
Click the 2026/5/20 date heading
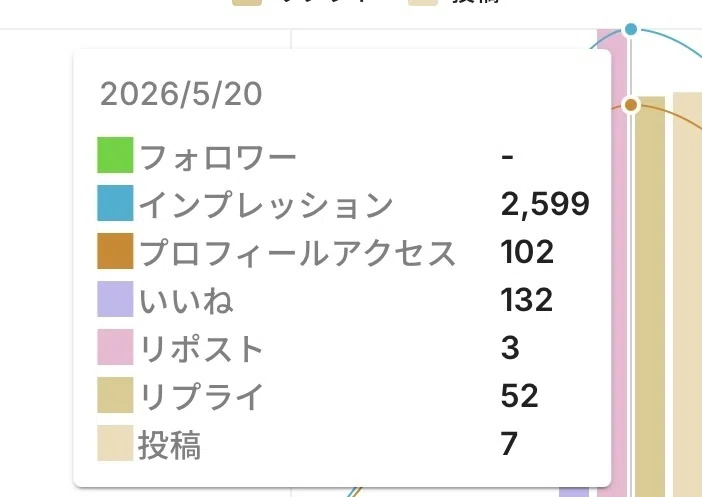[x=181, y=94]
